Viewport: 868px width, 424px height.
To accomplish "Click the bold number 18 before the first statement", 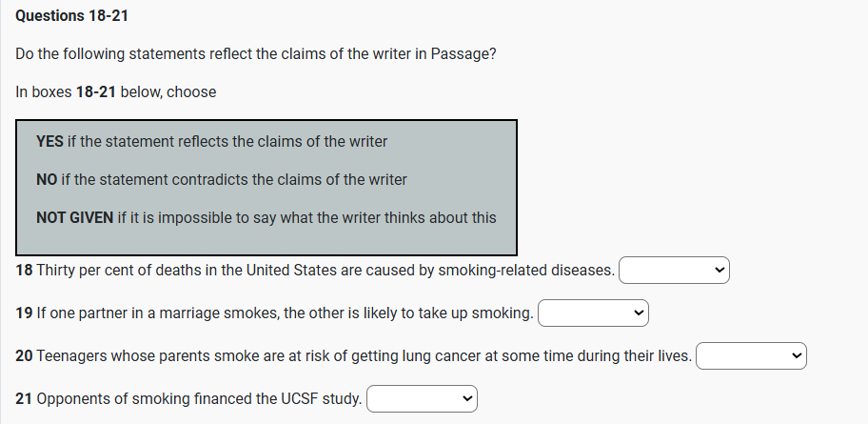I will click(x=25, y=271).
